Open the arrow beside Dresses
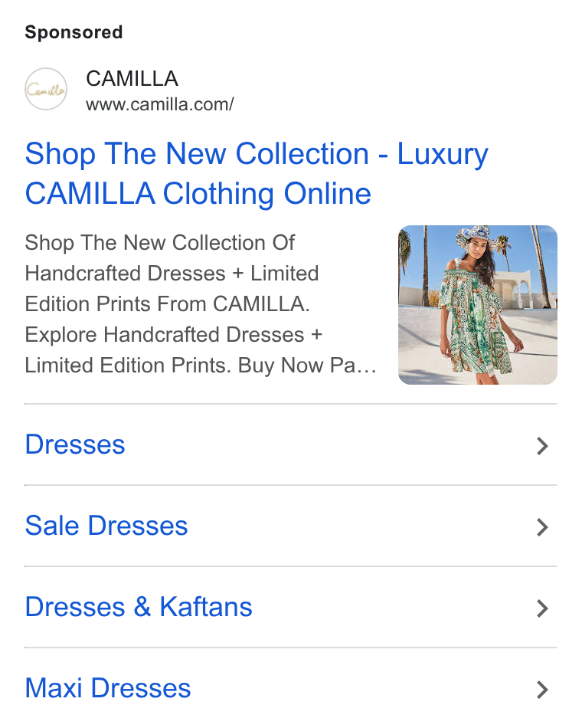 [x=542, y=446]
